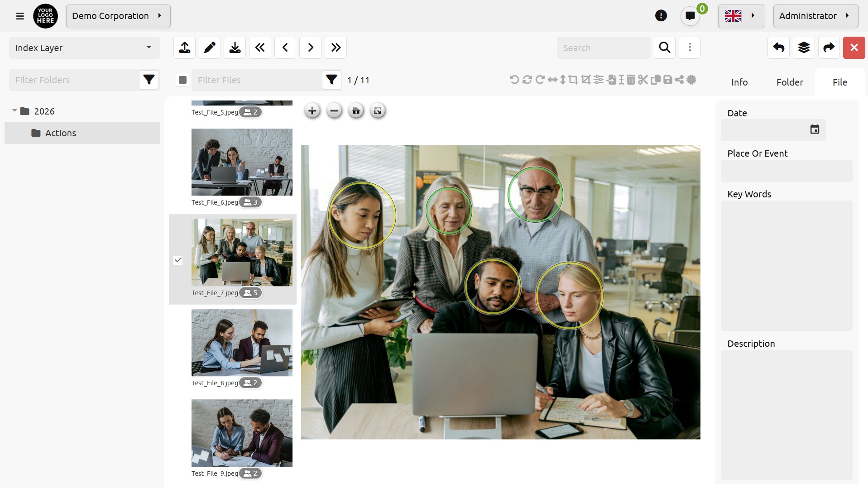Toggle the select all files checkbox
Viewport: 868px width, 488px height.
click(182, 80)
